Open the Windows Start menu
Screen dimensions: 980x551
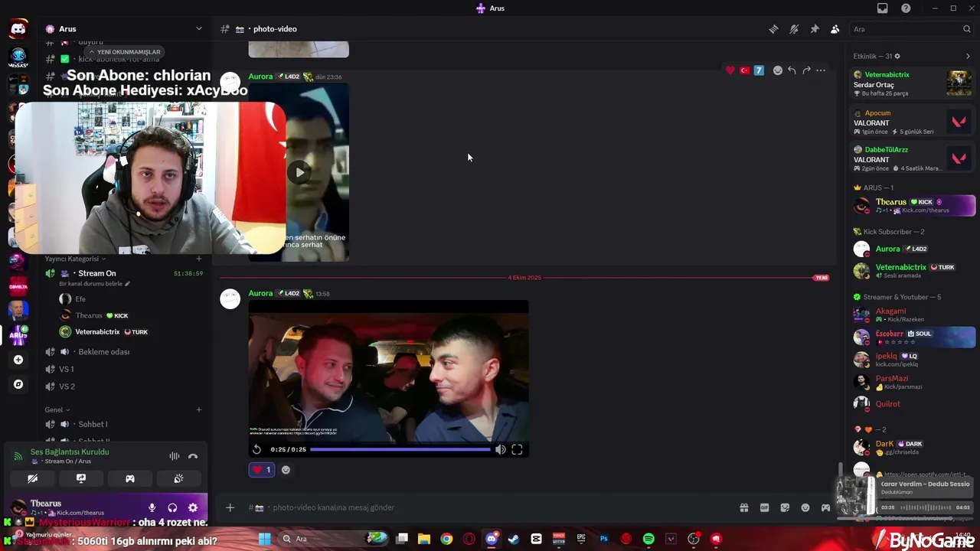point(264,539)
